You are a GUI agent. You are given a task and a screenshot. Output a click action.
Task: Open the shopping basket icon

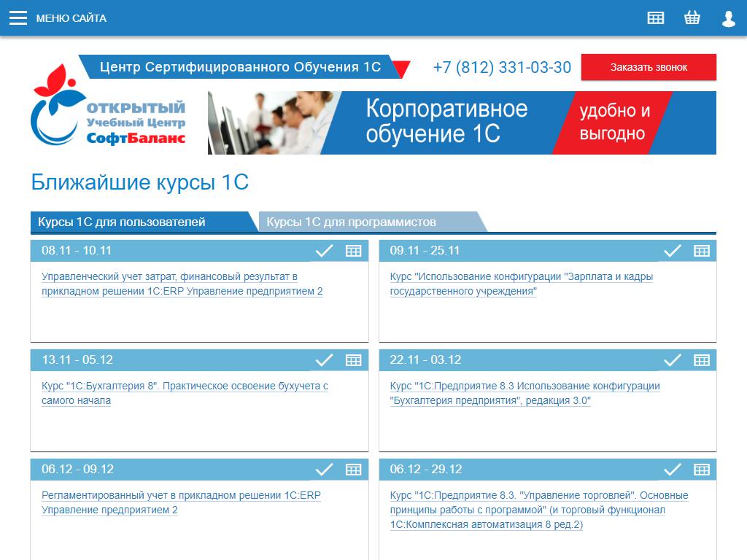[x=692, y=18]
